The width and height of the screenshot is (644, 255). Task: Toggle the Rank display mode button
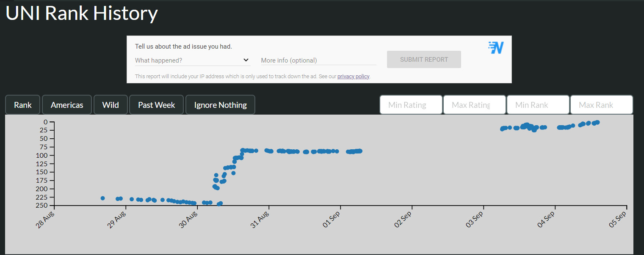(23, 105)
